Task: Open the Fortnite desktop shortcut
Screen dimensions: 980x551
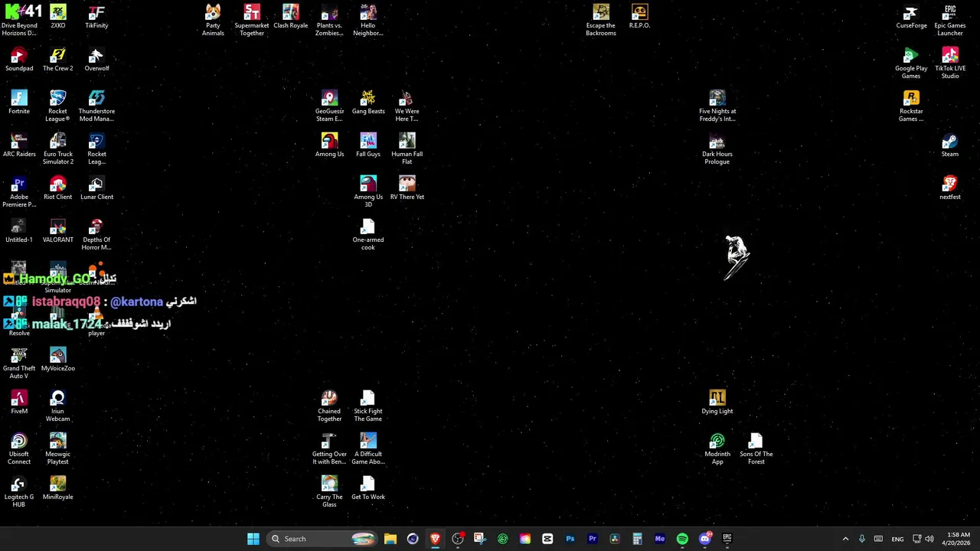Action: pyautogui.click(x=19, y=102)
